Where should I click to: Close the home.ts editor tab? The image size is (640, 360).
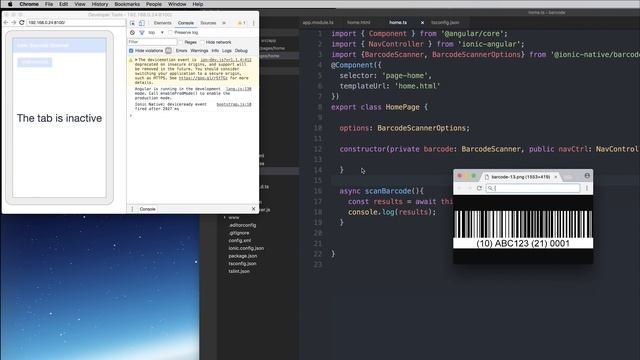tap(422, 23)
